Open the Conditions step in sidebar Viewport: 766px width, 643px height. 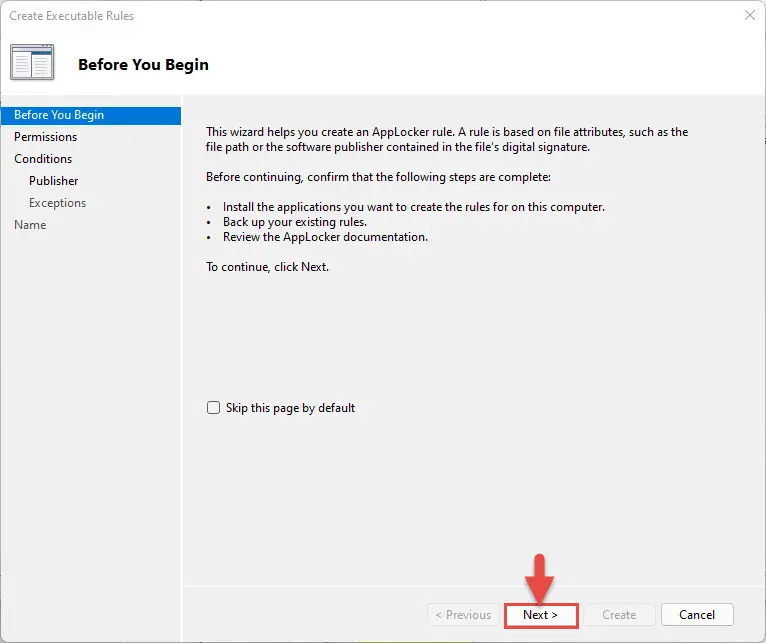pos(43,159)
